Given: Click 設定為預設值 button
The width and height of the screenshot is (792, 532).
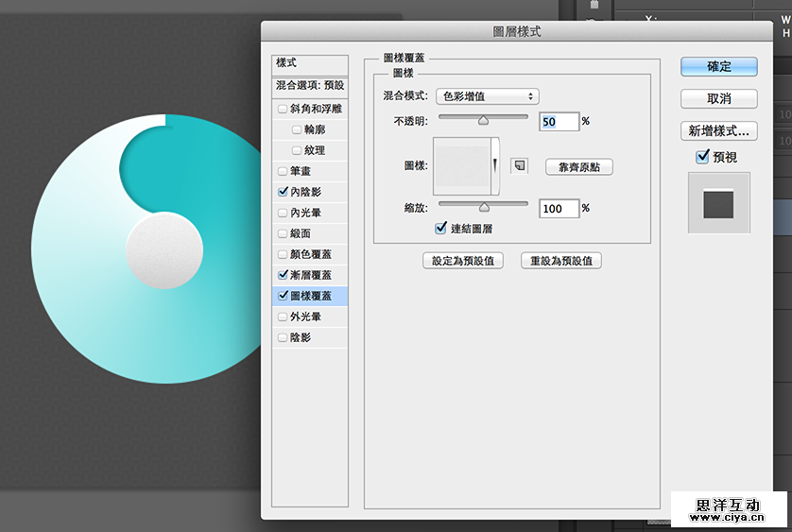Looking at the screenshot, I should pyautogui.click(x=463, y=261).
